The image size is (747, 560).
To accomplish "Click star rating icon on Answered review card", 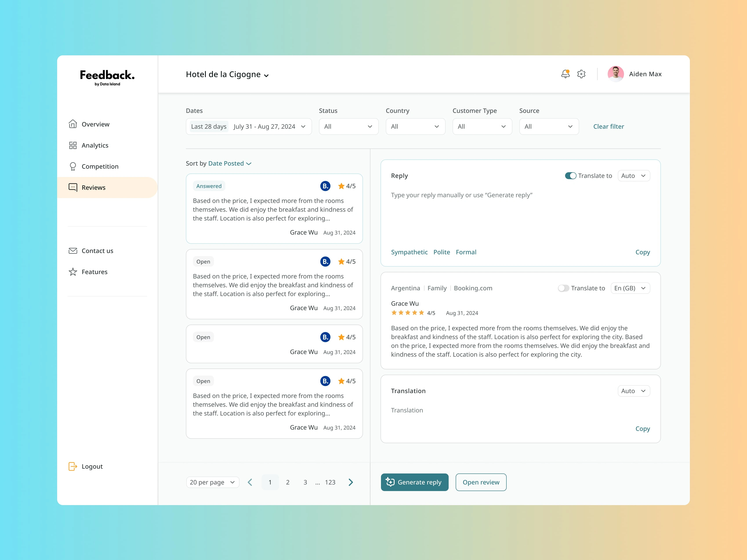I will point(341,186).
